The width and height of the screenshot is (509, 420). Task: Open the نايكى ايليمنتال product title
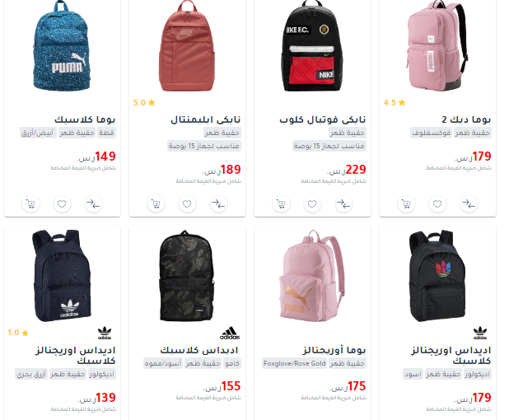206,119
